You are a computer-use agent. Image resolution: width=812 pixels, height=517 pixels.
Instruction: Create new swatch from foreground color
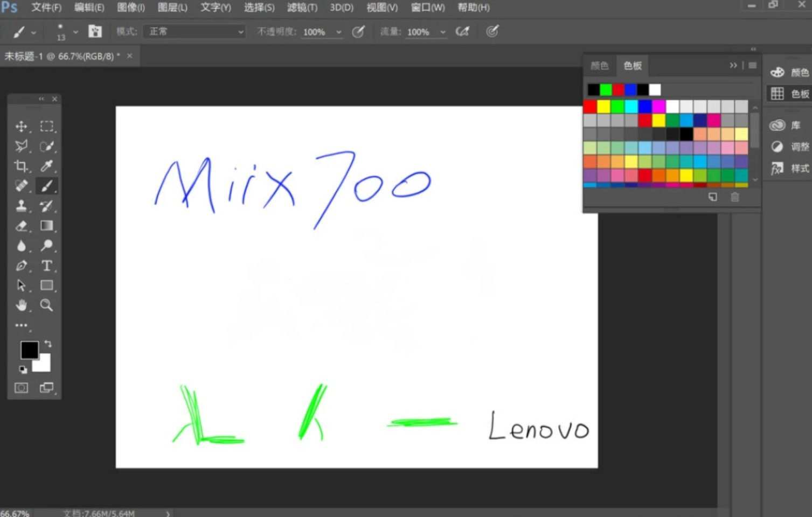click(x=712, y=197)
